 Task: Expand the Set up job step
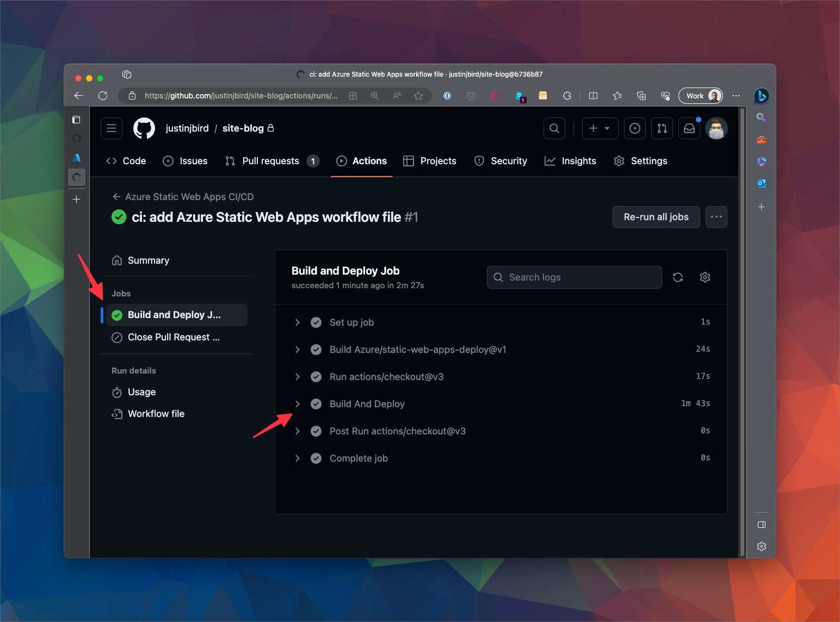pos(298,322)
